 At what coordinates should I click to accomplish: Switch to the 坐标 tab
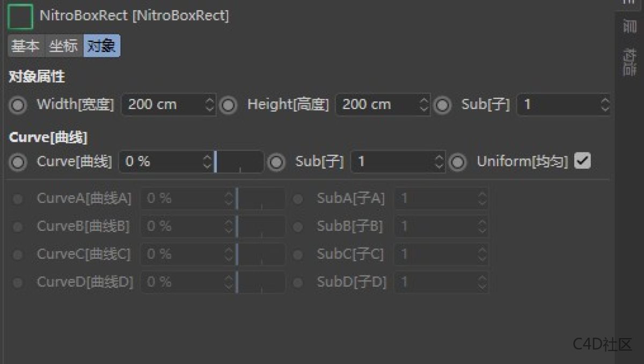pos(63,46)
